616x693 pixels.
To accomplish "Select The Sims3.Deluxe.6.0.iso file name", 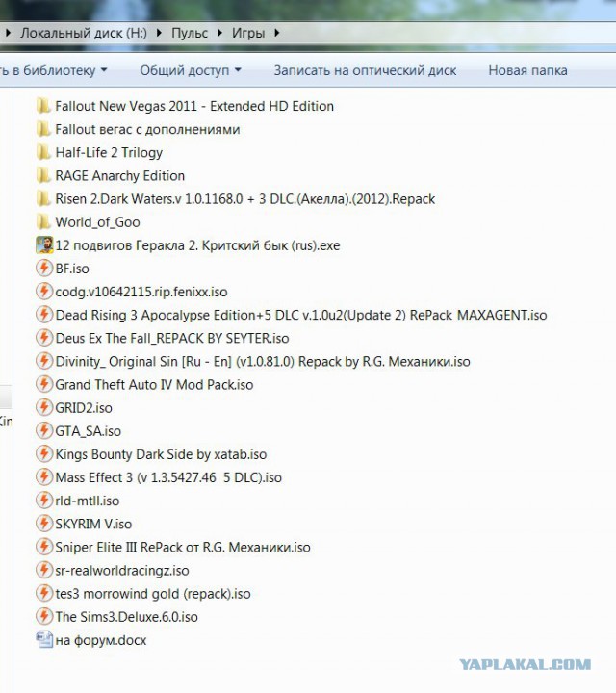I will click(x=126, y=617).
